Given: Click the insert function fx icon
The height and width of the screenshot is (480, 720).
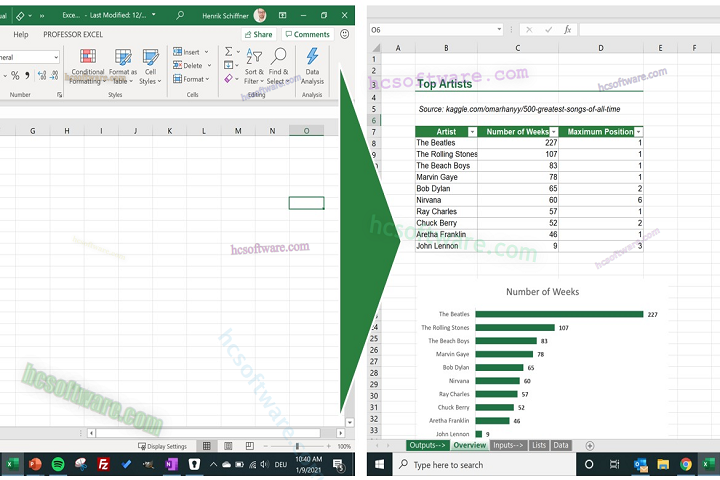Looking at the screenshot, I should click(x=568, y=30).
